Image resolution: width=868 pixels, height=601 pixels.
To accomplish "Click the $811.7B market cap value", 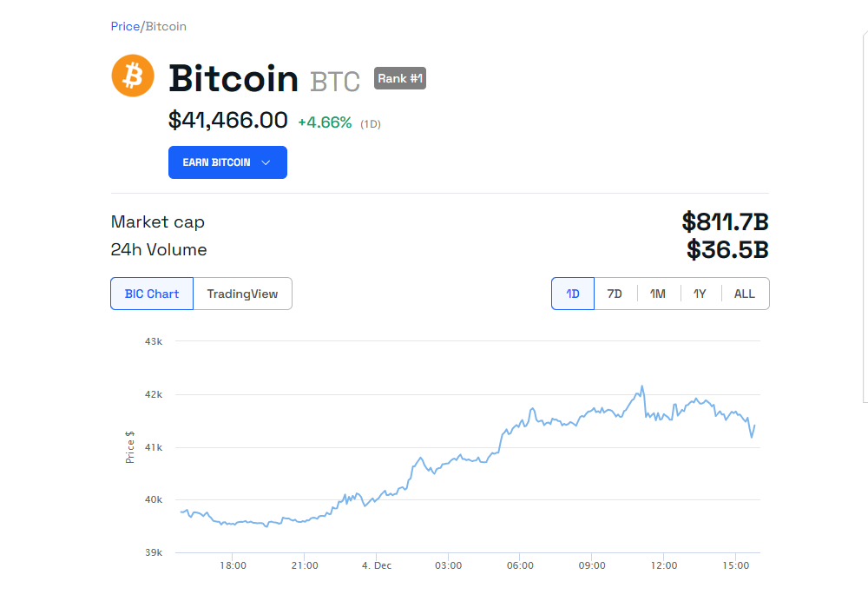I will point(725,221).
